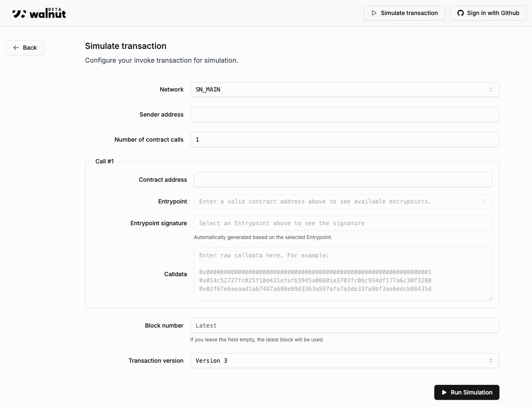This screenshot has width=532, height=407.
Task: Click the play icon inside Run Simulation
Action: 444,392
